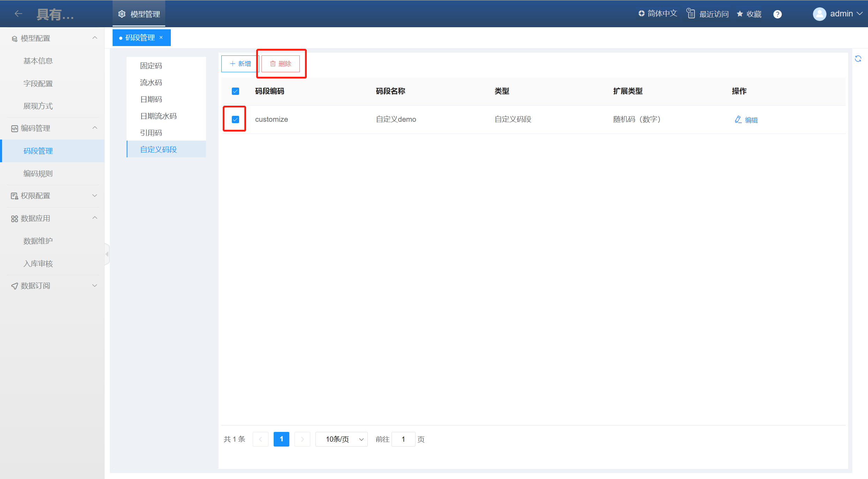This screenshot has height=479, width=868.
Task: Collapse the sidebar with the handle arrow
Action: tap(107, 254)
